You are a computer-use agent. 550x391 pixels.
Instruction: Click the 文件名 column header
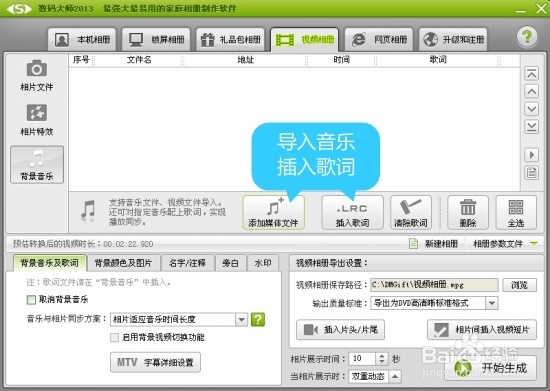coord(139,60)
